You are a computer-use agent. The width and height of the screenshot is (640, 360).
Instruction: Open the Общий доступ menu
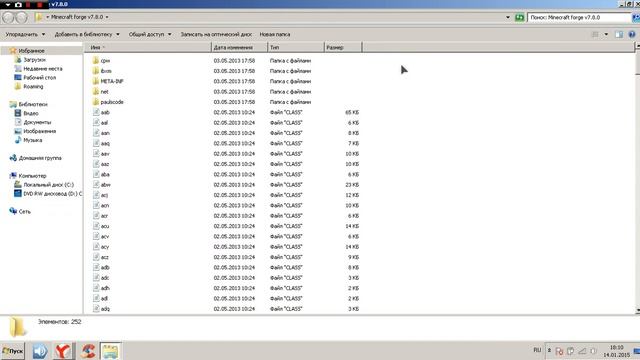(x=150, y=34)
